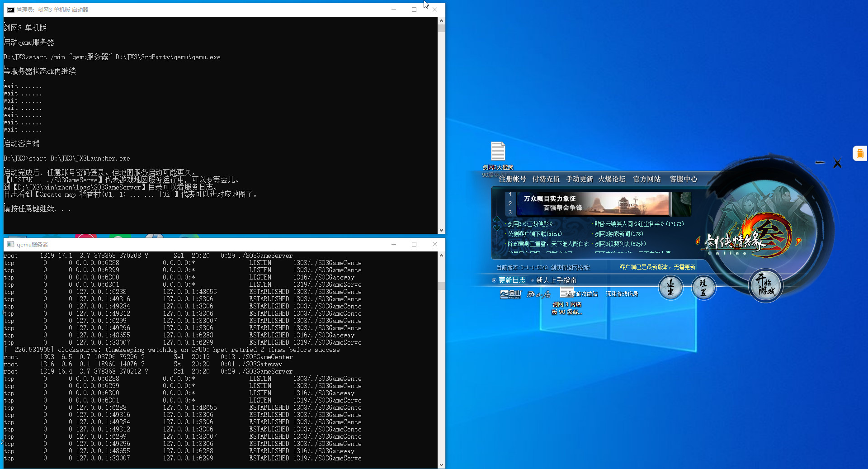
Task: Click up arrow of qemu服务器 scrollbar
Action: click(441, 256)
